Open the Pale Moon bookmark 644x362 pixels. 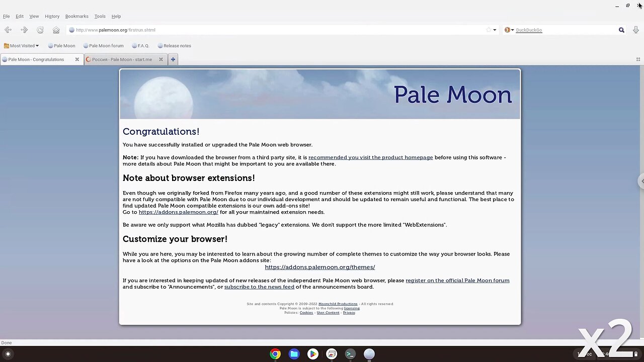pyautogui.click(x=61, y=46)
